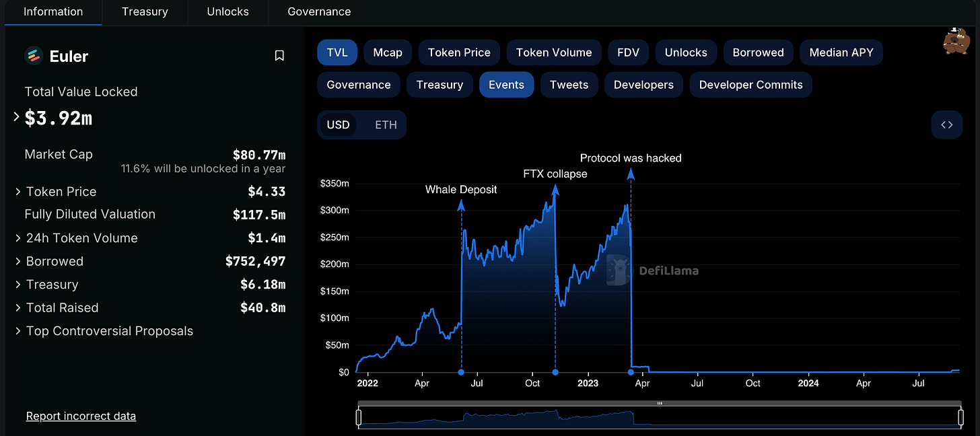The height and width of the screenshot is (436, 980).
Task: Click the FTX collapse event marker dot
Action: [555, 372]
